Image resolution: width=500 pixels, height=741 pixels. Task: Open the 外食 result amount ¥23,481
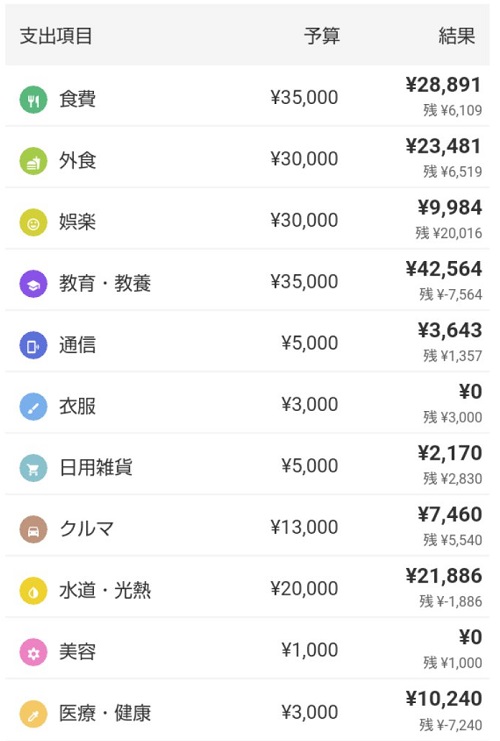444,146
